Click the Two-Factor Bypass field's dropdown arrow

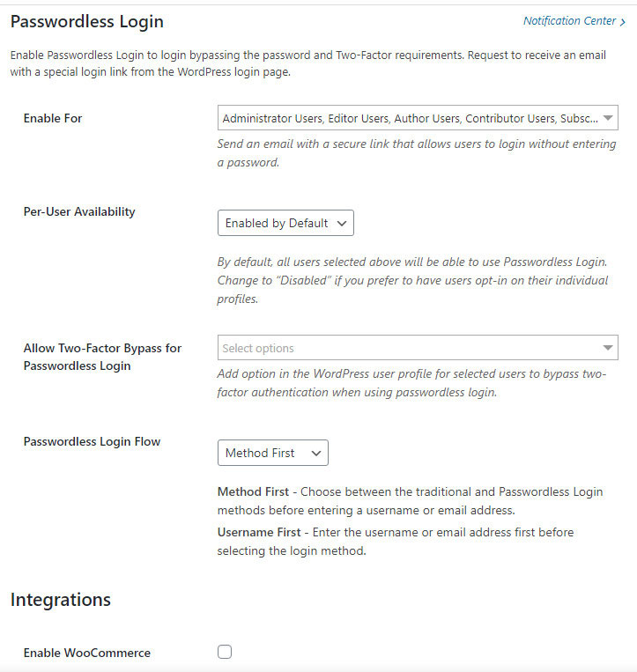pyautogui.click(x=608, y=348)
